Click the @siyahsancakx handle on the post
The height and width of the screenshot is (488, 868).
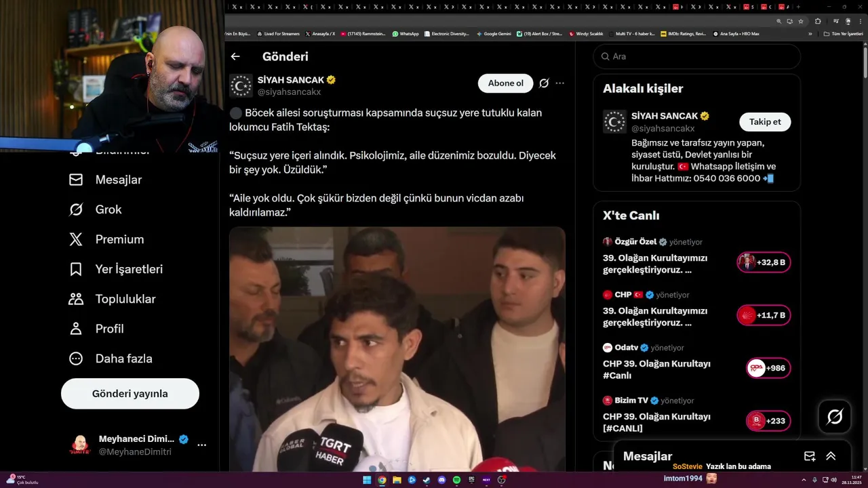coord(289,91)
